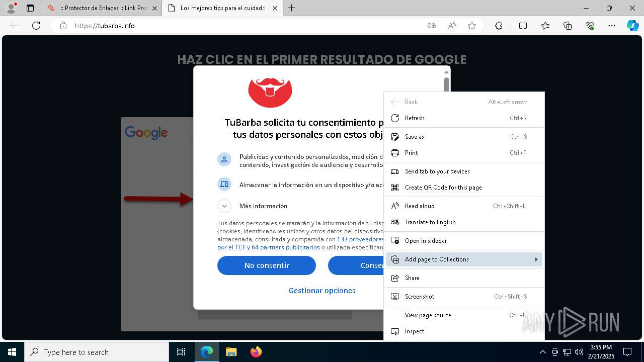
Task: Click the TuBarba red beard logo
Action: point(270,93)
